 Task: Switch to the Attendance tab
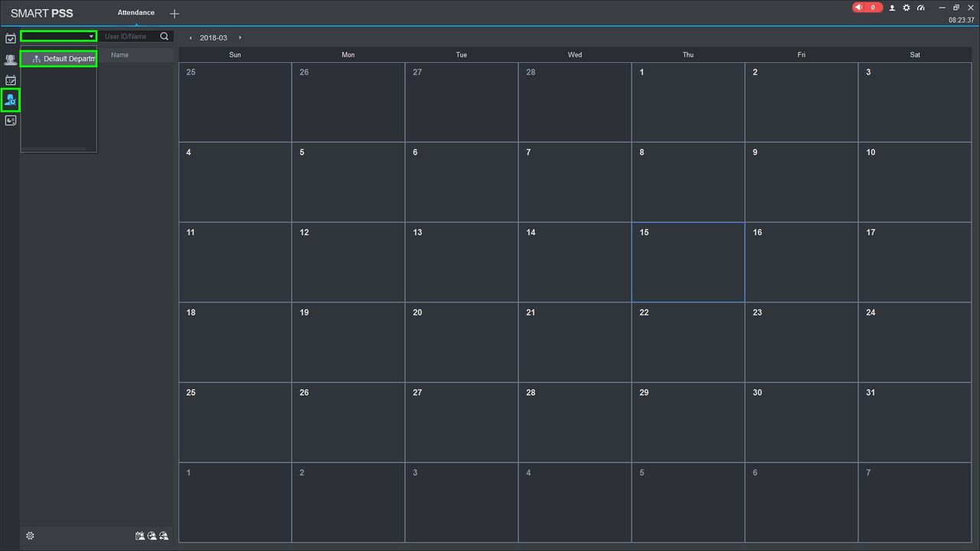[x=136, y=13]
